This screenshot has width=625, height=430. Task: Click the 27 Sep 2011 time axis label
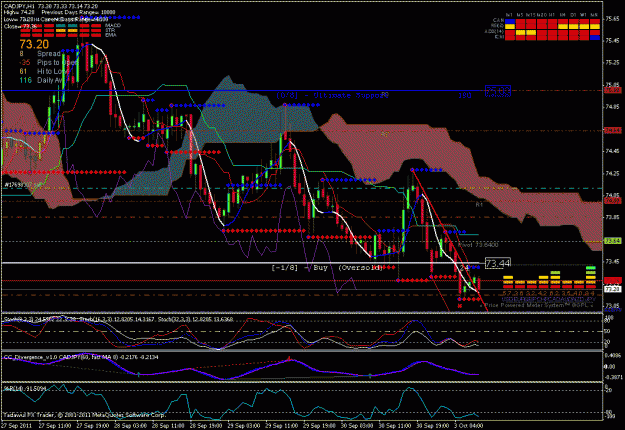(16, 426)
